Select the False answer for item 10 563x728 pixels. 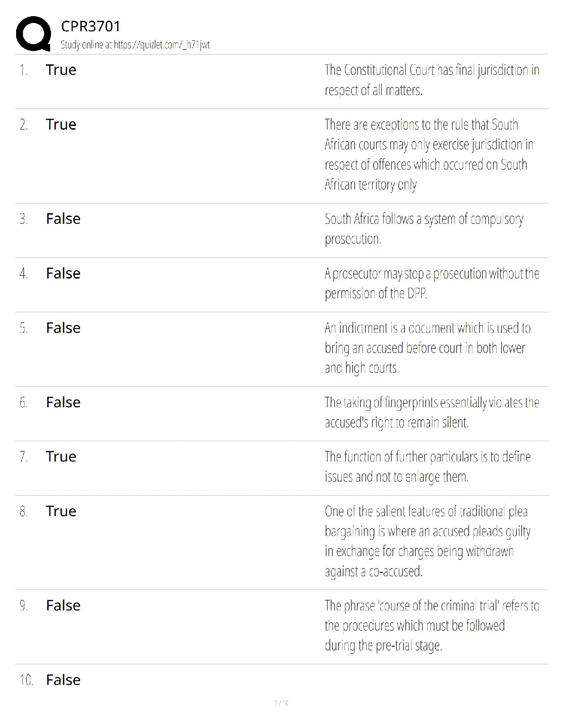pos(63,680)
